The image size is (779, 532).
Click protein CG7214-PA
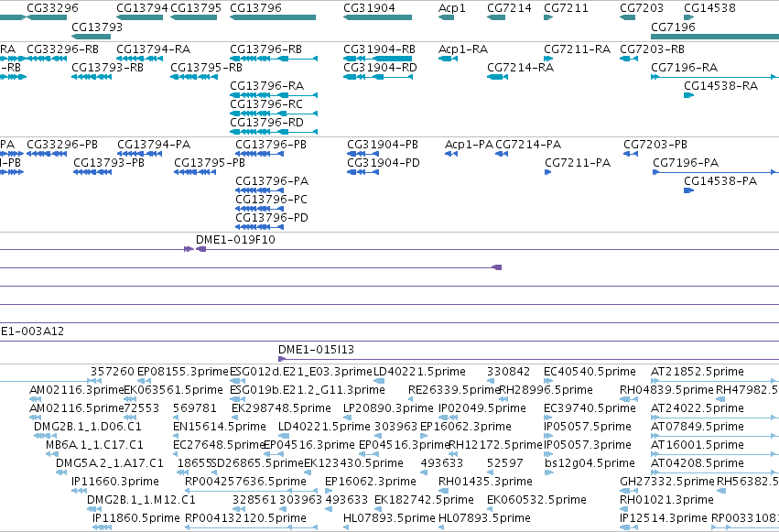coord(502,154)
